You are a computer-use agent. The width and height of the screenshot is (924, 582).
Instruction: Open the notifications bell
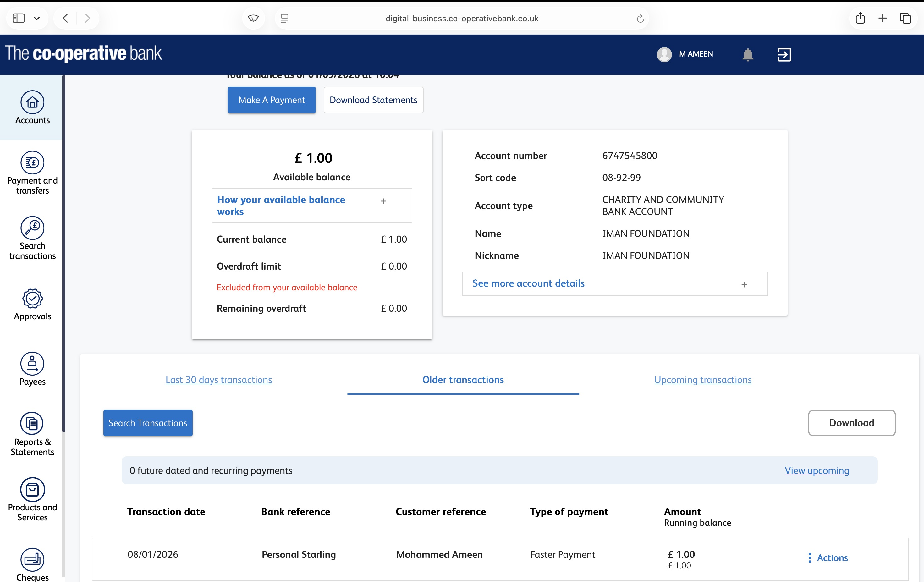tap(747, 54)
